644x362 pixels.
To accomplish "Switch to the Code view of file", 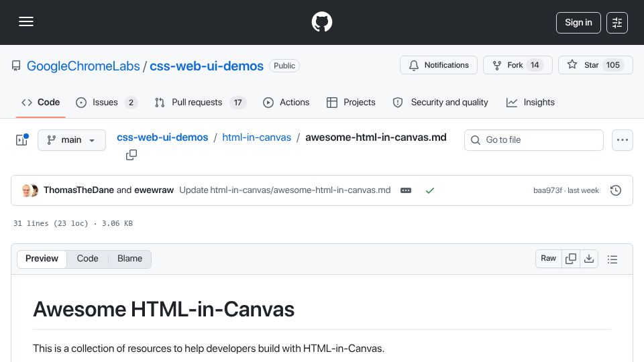I will (87, 259).
